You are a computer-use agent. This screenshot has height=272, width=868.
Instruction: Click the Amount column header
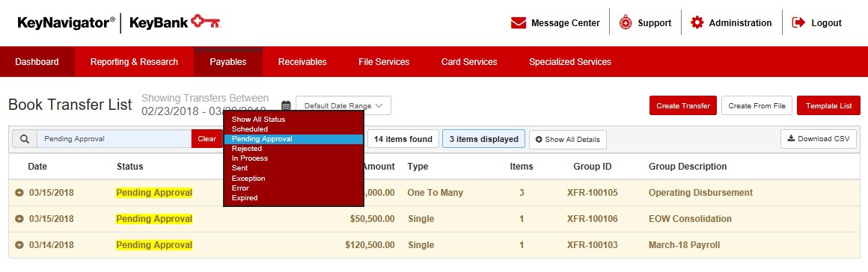[379, 167]
